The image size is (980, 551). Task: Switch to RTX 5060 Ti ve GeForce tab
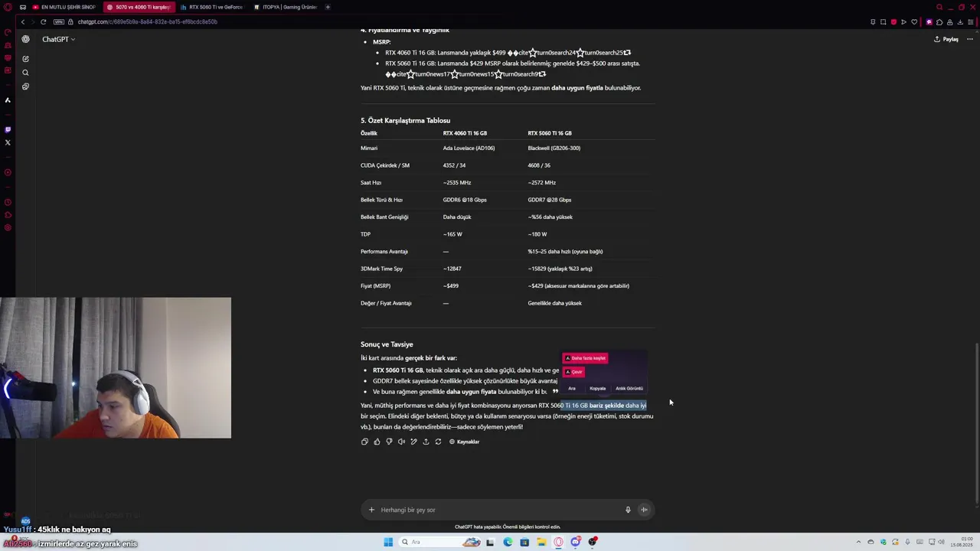pyautogui.click(x=211, y=7)
